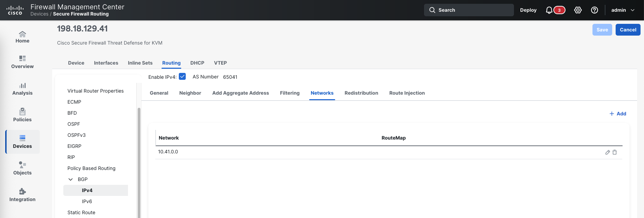
Task: Click the Add network button
Action: click(x=618, y=114)
